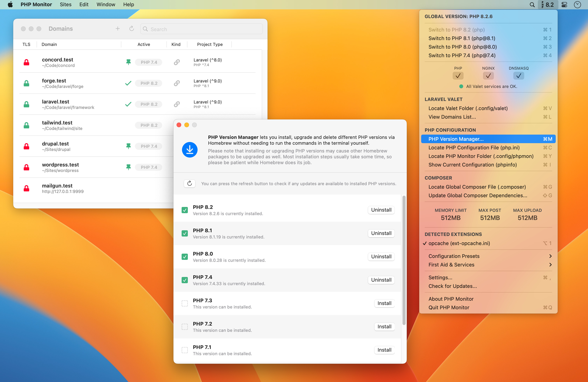Screen dimensions: 588x382
Task: Uninstall PHP 8.2
Action: pos(381,210)
